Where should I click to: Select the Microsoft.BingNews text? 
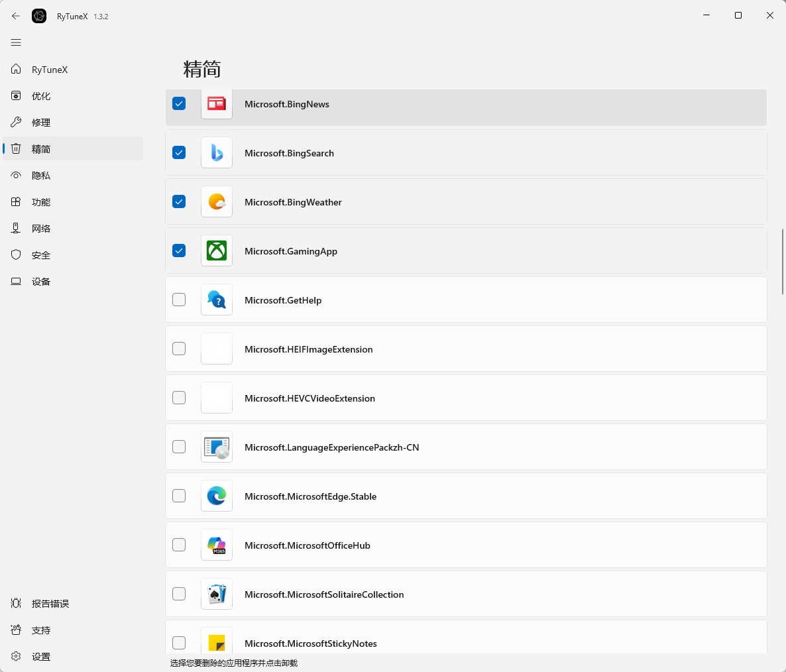[287, 104]
